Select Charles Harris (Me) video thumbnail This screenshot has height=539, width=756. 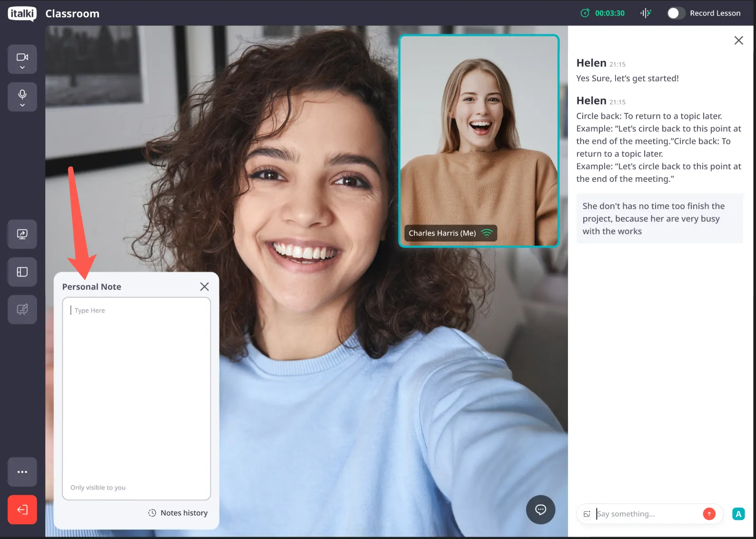point(479,141)
